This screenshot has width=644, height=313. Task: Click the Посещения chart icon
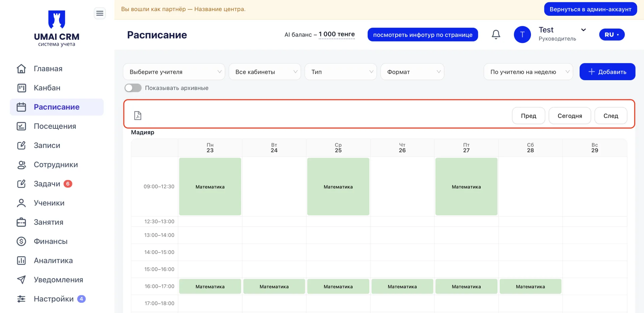click(x=21, y=126)
